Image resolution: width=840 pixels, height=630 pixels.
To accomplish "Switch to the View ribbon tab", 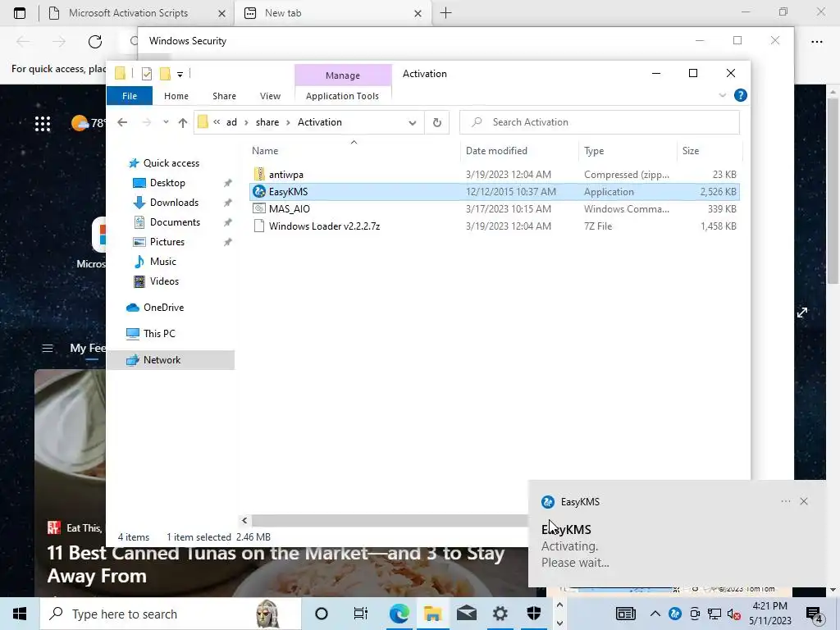I will (x=270, y=96).
